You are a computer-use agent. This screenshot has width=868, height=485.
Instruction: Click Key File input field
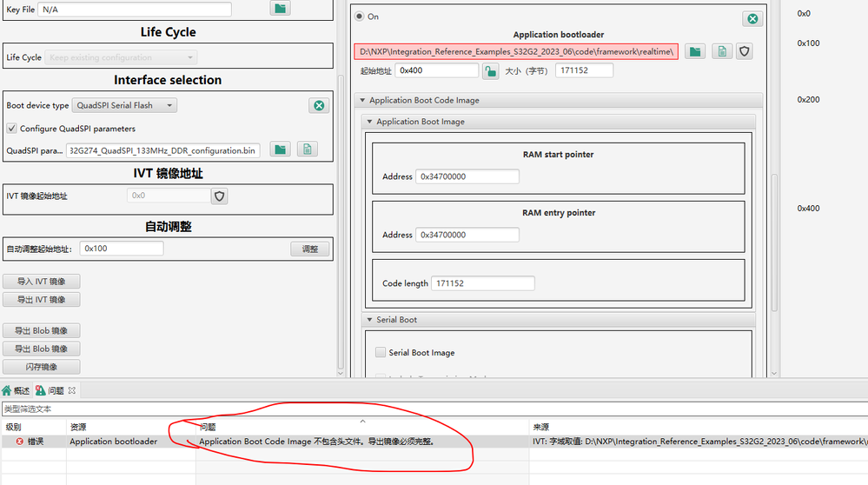(135, 10)
